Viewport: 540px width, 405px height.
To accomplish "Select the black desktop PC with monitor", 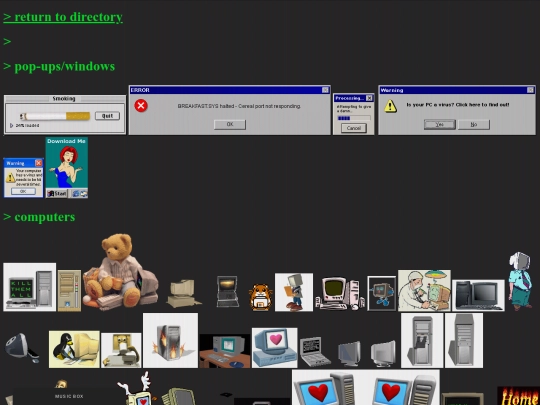I will pyautogui.click(x=478, y=295).
